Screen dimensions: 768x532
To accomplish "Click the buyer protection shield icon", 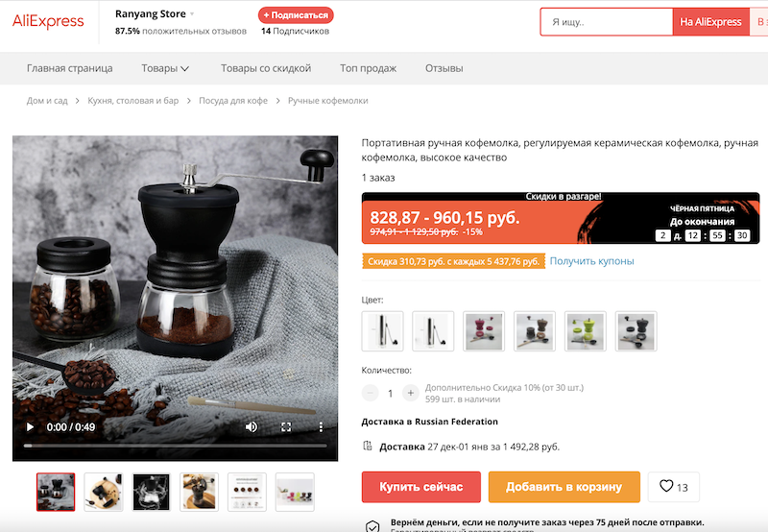I will point(372,526).
